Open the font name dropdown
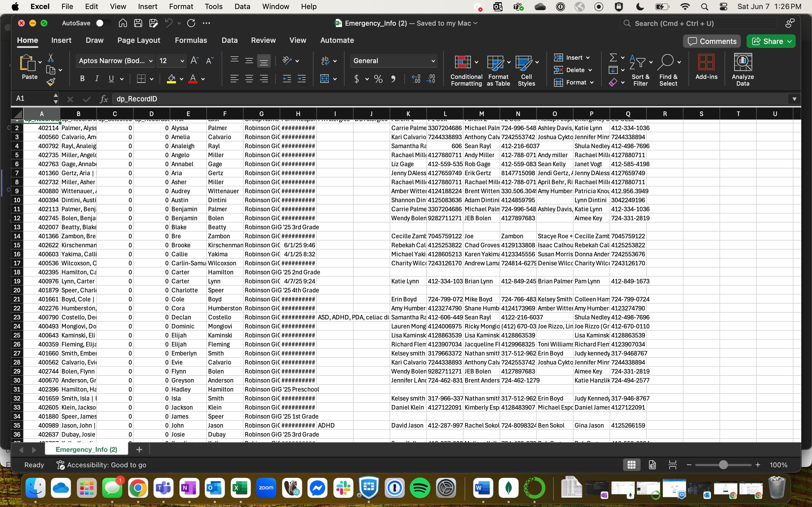 click(151, 61)
